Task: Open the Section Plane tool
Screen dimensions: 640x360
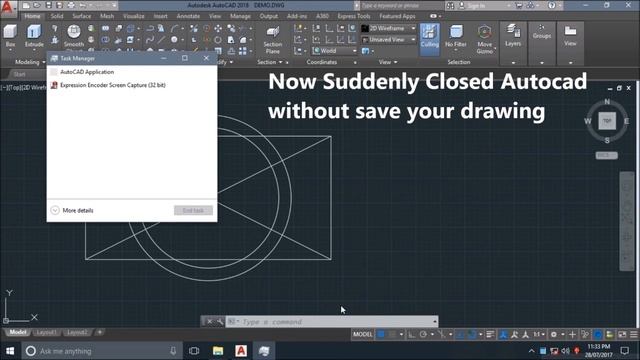Action: [x=273, y=40]
